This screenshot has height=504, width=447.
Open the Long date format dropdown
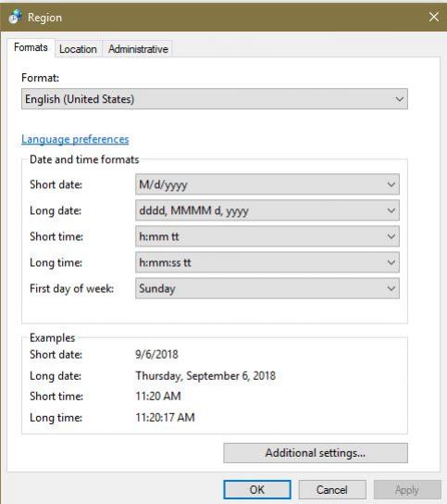tap(267, 210)
